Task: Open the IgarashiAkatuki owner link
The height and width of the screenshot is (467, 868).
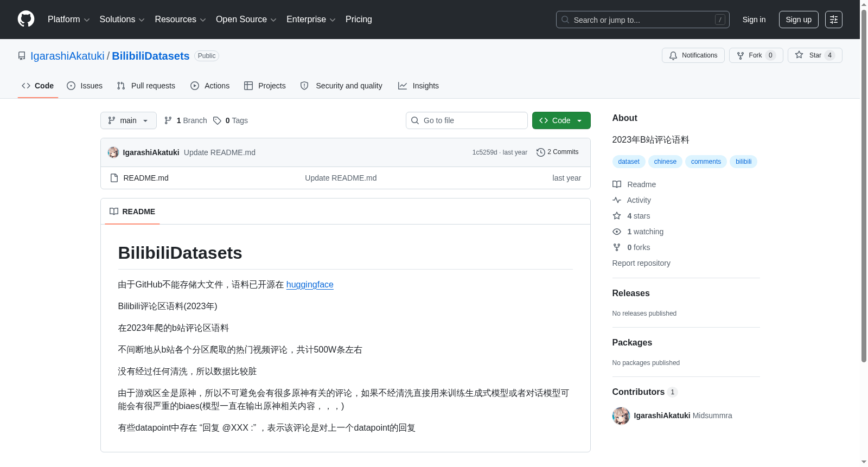Action: pos(67,56)
